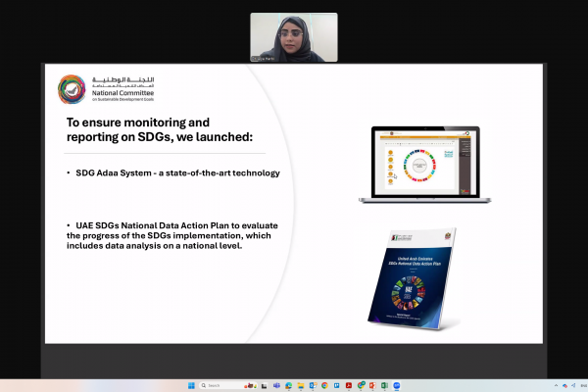Select the speaker's video thumbnail
The height and width of the screenshot is (392, 588).
pyautogui.click(x=294, y=37)
